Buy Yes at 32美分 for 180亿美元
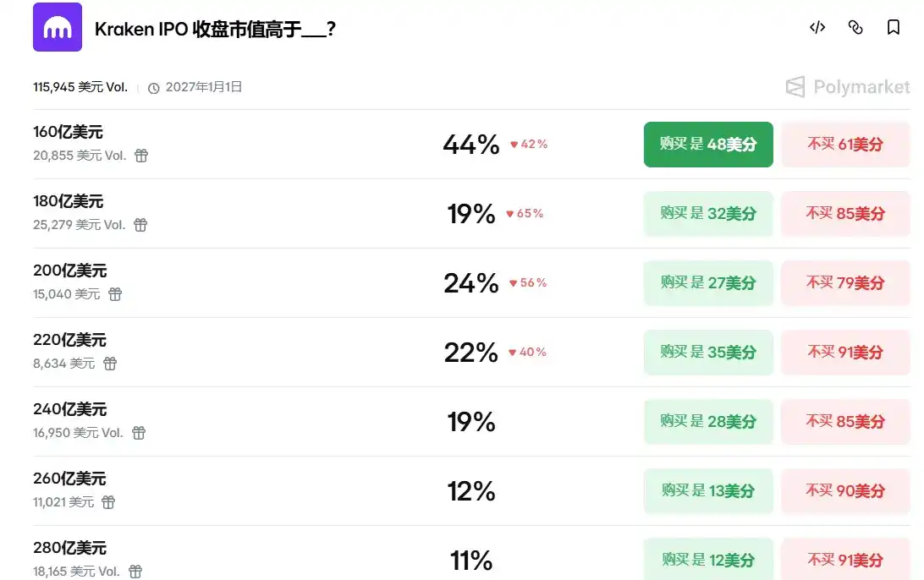 click(x=708, y=214)
